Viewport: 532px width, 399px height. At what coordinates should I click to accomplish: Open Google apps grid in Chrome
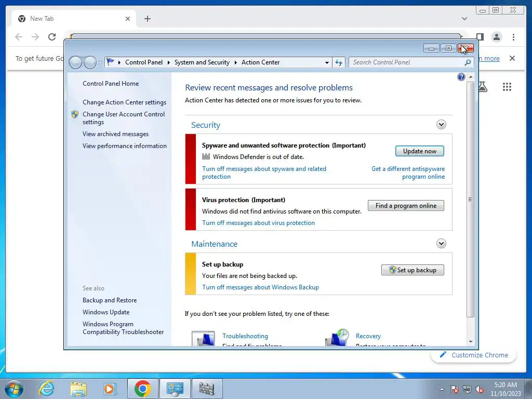507,87
